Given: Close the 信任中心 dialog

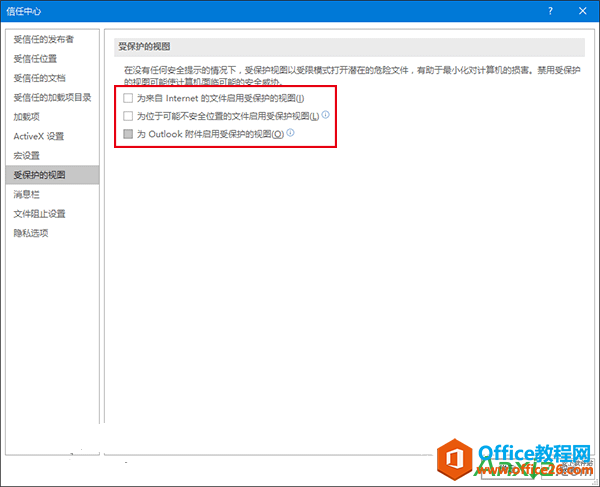Looking at the screenshot, I should [x=582, y=11].
